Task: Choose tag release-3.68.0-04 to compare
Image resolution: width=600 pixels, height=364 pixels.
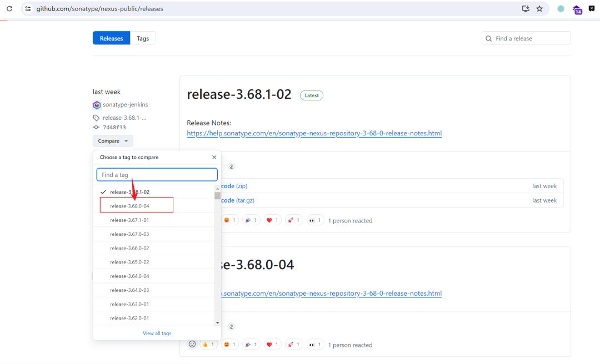Action: [x=153, y=206]
